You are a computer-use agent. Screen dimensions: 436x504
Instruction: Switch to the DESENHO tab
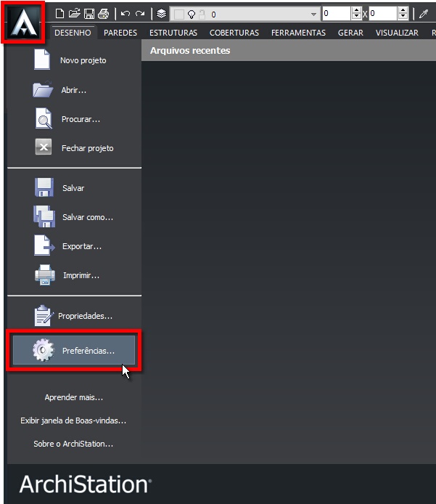pos(73,33)
